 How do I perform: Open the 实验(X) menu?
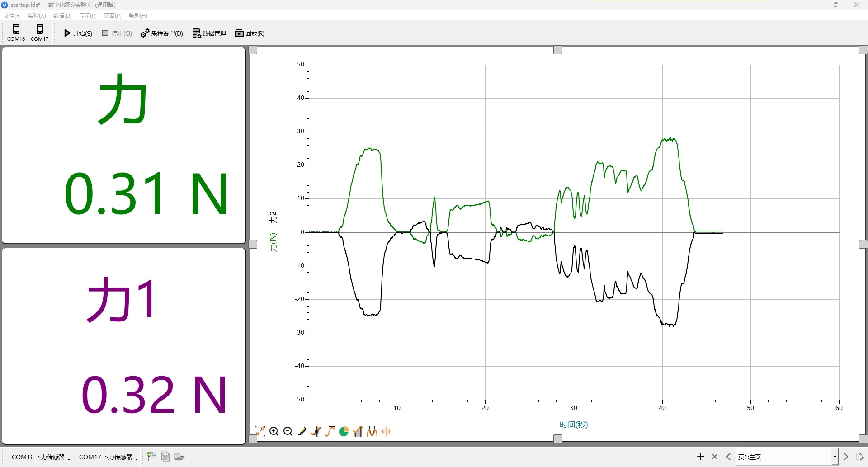click(37, 15)
